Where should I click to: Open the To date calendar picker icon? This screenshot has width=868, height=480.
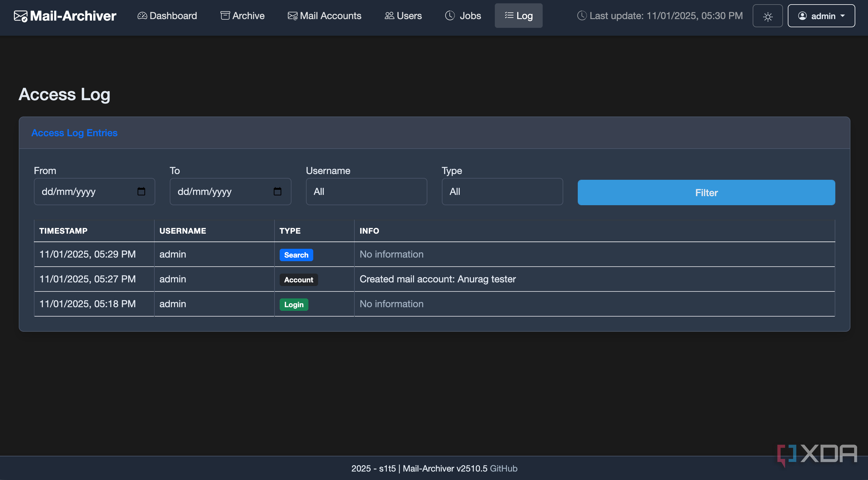click(x=277, y=191)
